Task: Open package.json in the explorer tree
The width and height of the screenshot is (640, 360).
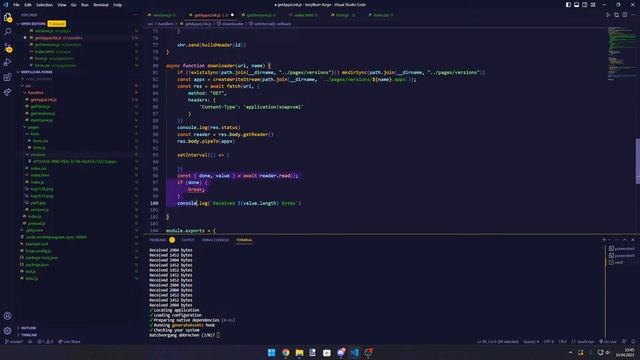Action: tap(36, 264)
